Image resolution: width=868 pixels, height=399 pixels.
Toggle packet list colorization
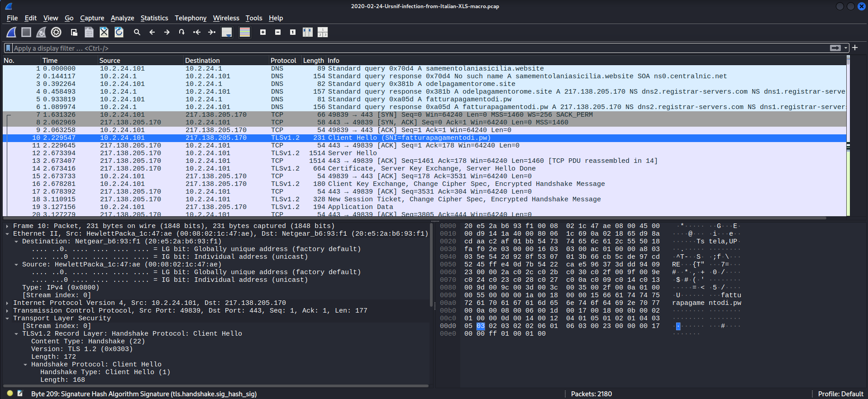(x=245, y=32)
